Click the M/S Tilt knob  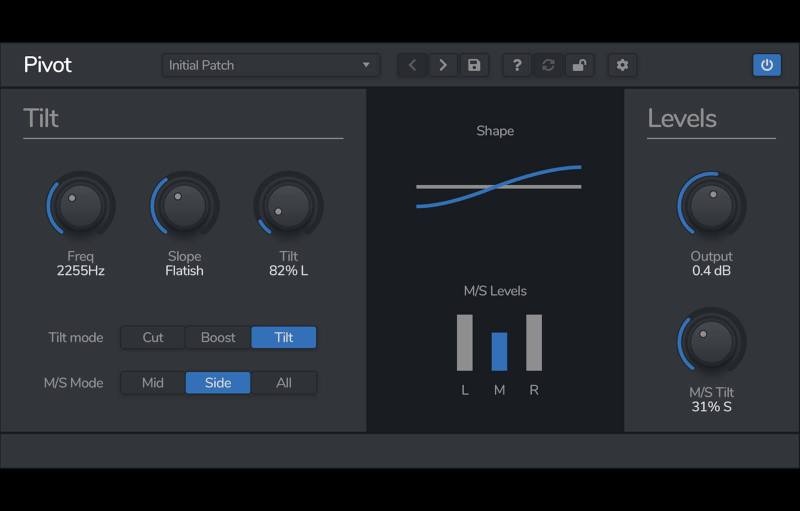[x=712, y=342]
